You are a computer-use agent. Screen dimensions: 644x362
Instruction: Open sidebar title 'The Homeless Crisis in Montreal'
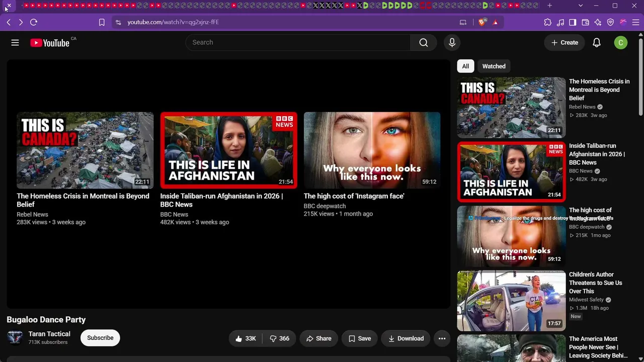click(x=599, y=89)
